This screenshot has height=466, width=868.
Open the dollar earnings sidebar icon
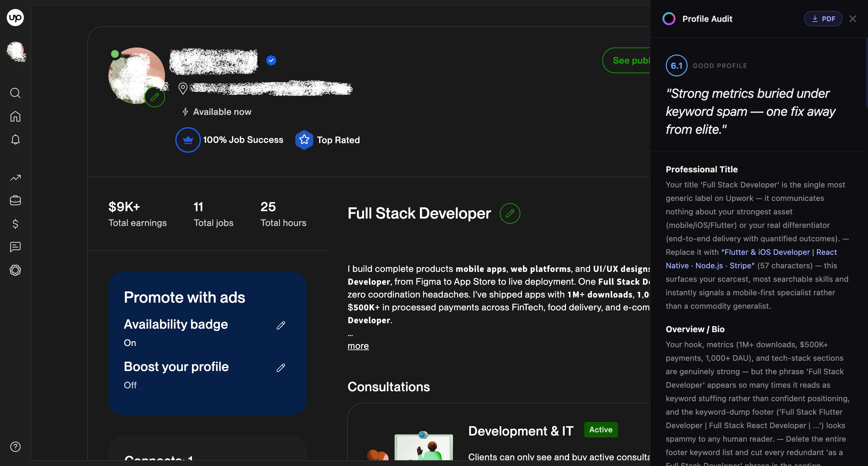[15, 224]
